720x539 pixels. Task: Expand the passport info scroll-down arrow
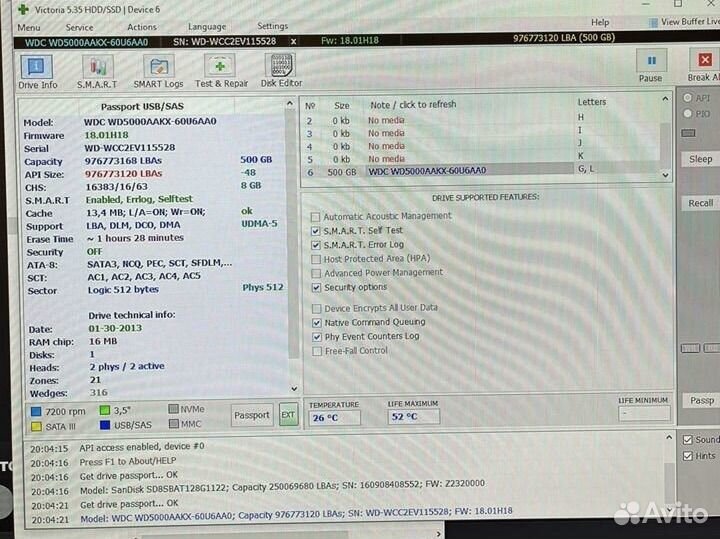[x=293, y=388]
